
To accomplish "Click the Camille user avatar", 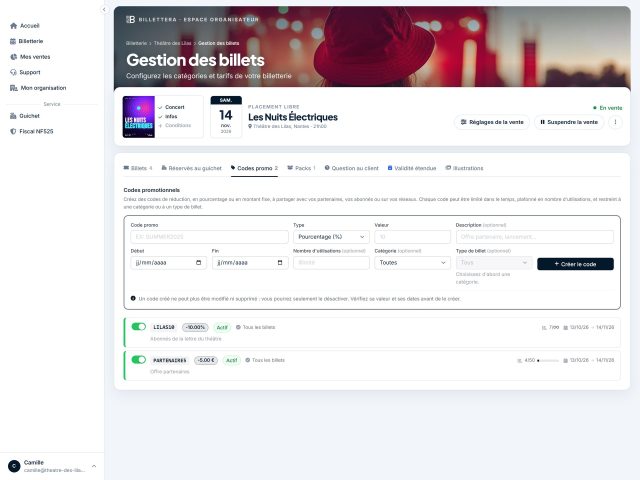I will click(x=14, y=466).
